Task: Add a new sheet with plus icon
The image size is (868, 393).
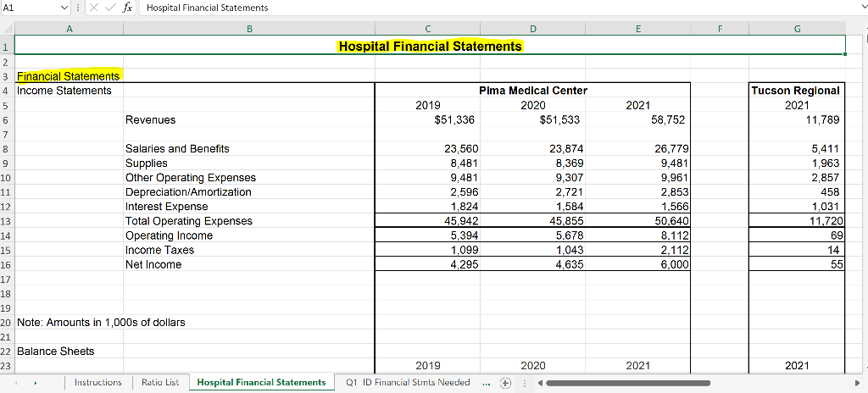Action: point(504,383)
